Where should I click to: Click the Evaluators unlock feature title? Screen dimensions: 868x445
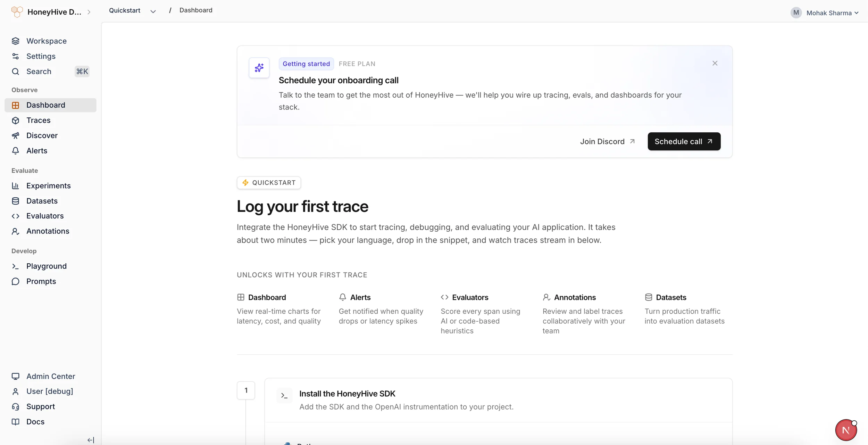[470, 297]
